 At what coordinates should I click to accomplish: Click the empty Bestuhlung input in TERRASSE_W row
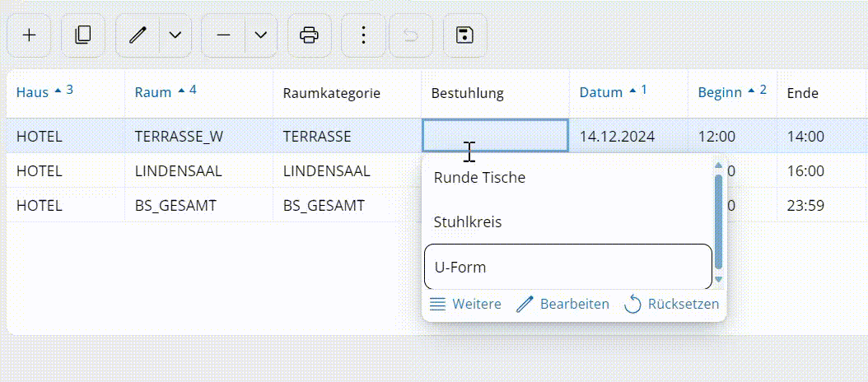point(496,136)
